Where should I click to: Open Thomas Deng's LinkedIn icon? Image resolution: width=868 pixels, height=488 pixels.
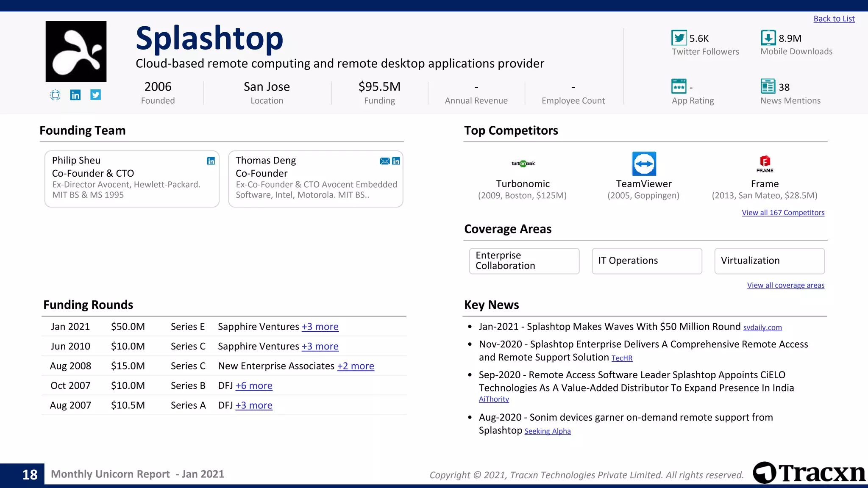coord(396,161)
